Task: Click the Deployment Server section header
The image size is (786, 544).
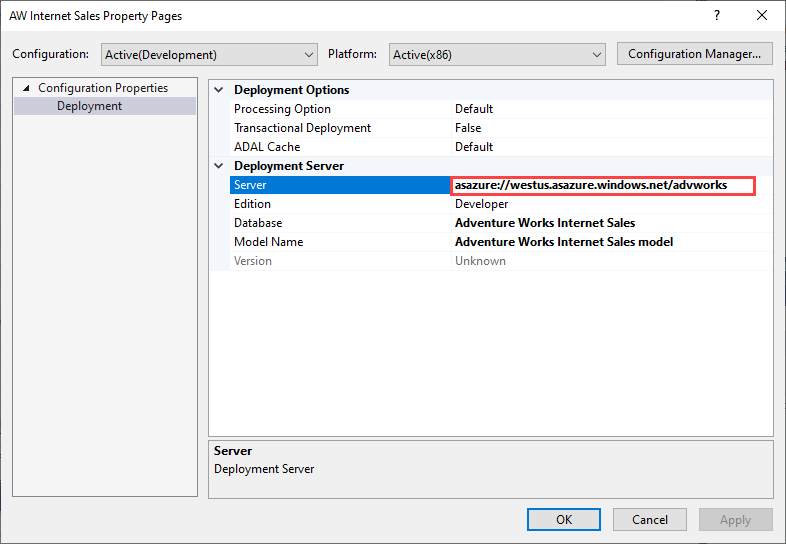Action: coord(289,166)
